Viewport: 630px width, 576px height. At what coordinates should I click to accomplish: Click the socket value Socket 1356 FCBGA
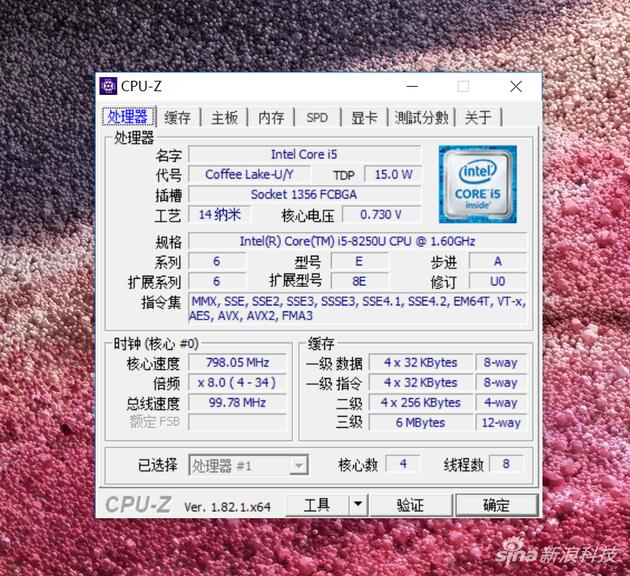click(304, 194)
